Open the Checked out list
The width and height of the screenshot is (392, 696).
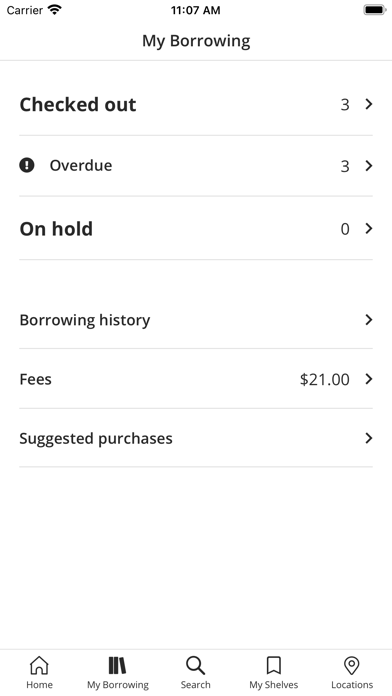(x=196, y=104)
